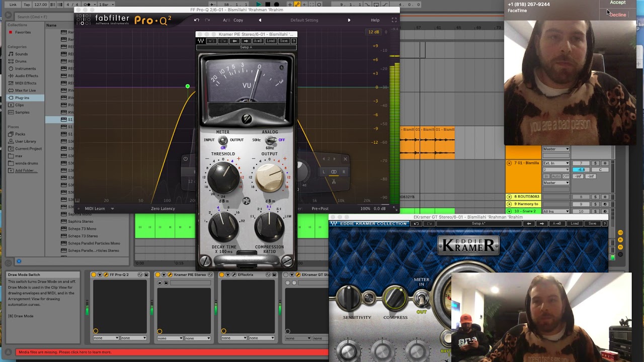The width and height of the screenshot is (644, 362).
Task: Click Copy in FabFilter Pro-Q 2
Action: 238,20
